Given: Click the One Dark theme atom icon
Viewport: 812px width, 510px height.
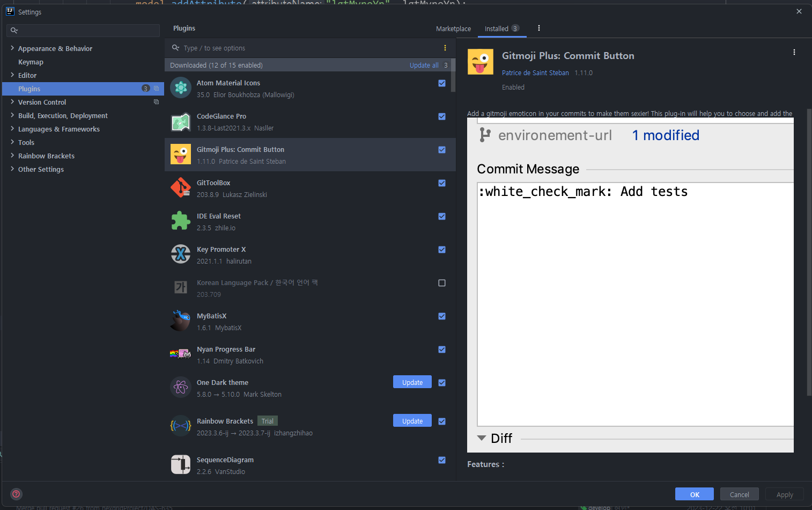Looking at the screenshot, I should (x=181, y=387).
